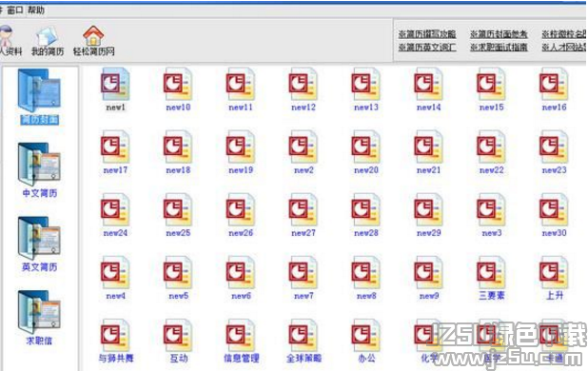
Task: Select the 英文简历 category folder
Action: click(x=39, y=244)
